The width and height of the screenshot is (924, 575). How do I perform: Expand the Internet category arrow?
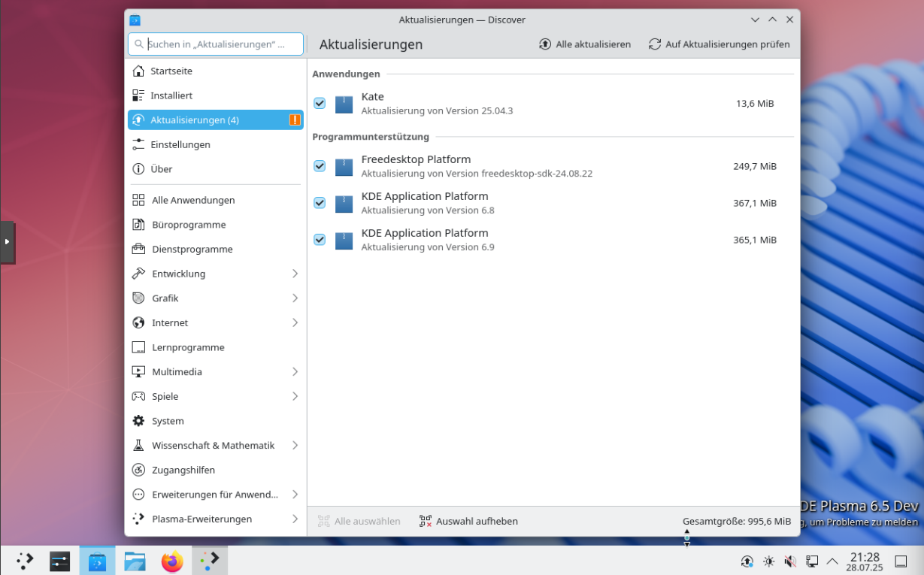295,322
